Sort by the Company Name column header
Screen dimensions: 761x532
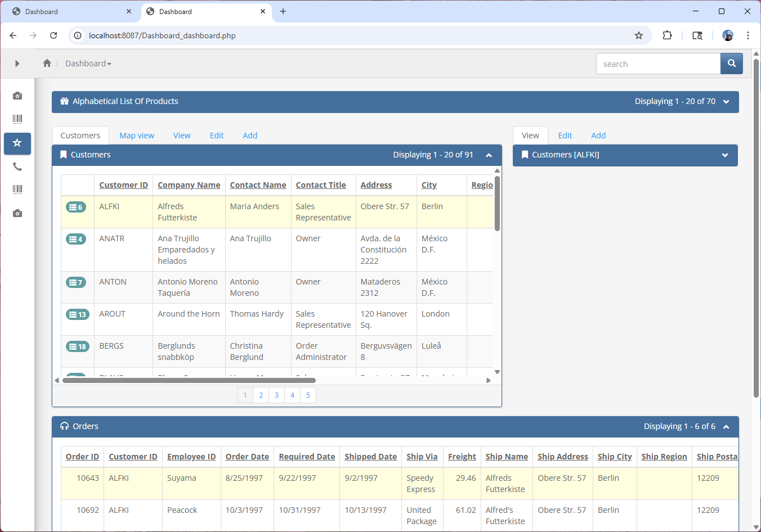point(189,185)
